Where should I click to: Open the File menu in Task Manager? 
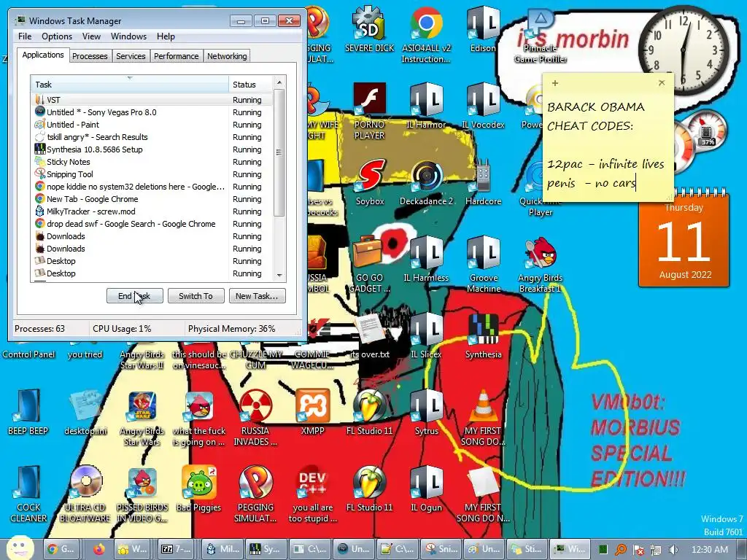coord(25,36)
